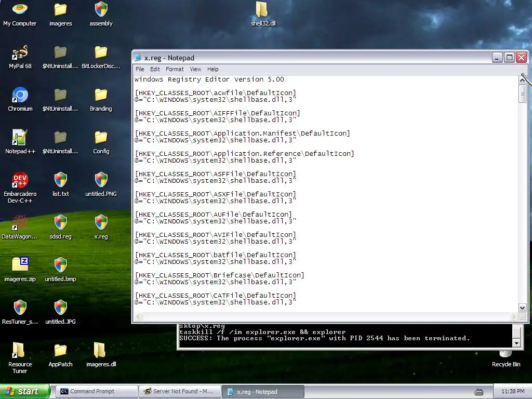The width and height of the screenshot is (532, 399).
Task: Click the AIFFFile DefaultIcon key line
Action: 218,113
